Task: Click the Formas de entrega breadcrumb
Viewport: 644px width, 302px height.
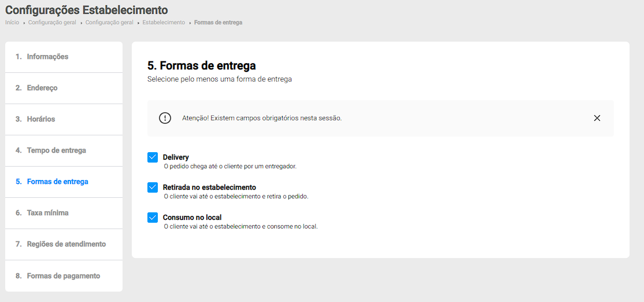Action: pos(218,23)
